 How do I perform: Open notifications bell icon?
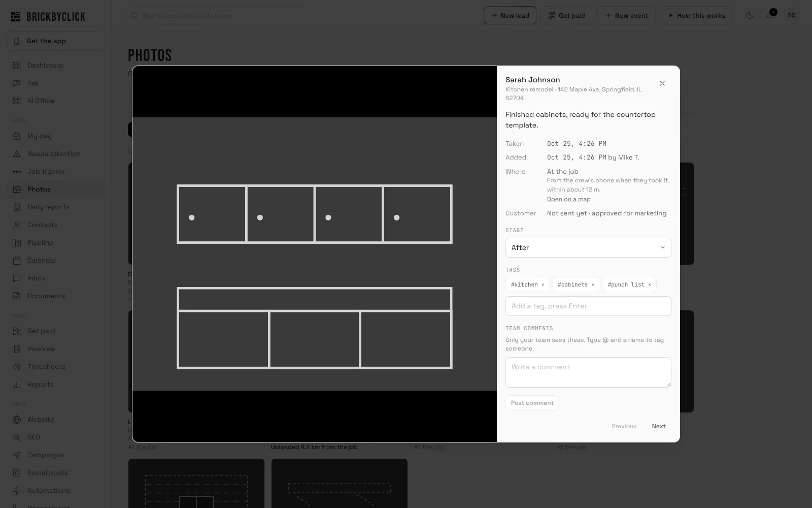[x=770, y=15]
